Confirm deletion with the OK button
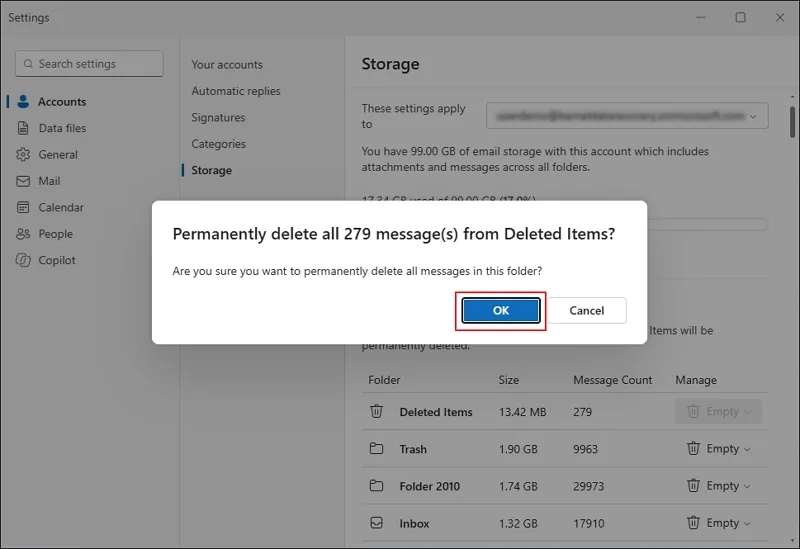Image resolution: width=800 pixels, height=549 pixels. [501, 311]
